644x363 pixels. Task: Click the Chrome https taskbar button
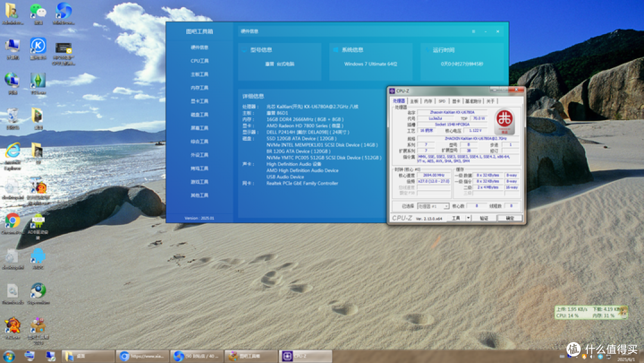[x=142, y=356]
